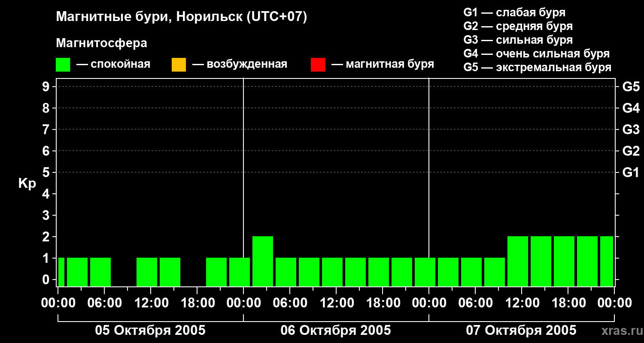Click the '05 Октября 2005' date label

click(x=150, y=331)
